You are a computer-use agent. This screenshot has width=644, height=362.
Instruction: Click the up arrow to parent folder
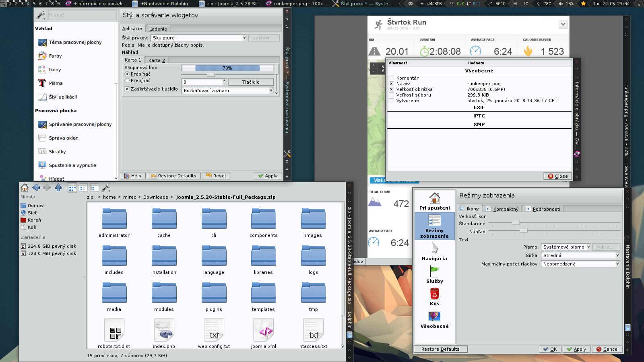point(58,187)
